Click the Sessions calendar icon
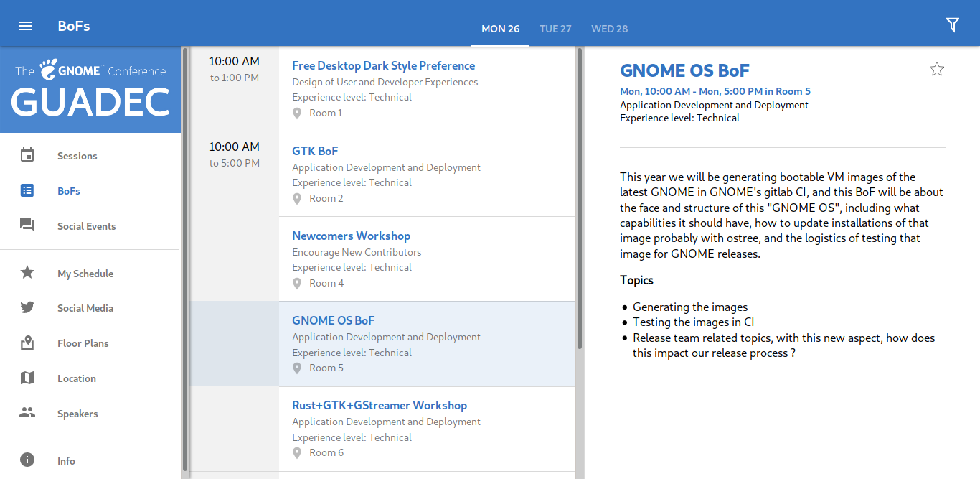Viewport: 980px width, 479px height. click(27, 155)
